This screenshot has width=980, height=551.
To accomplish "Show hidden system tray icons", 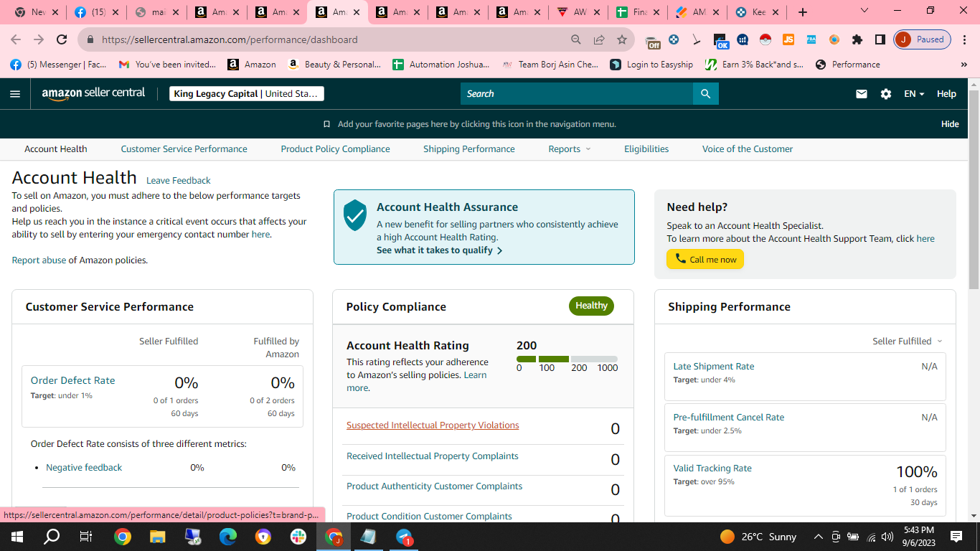I will pyautogui.click(x=818, y=537).
